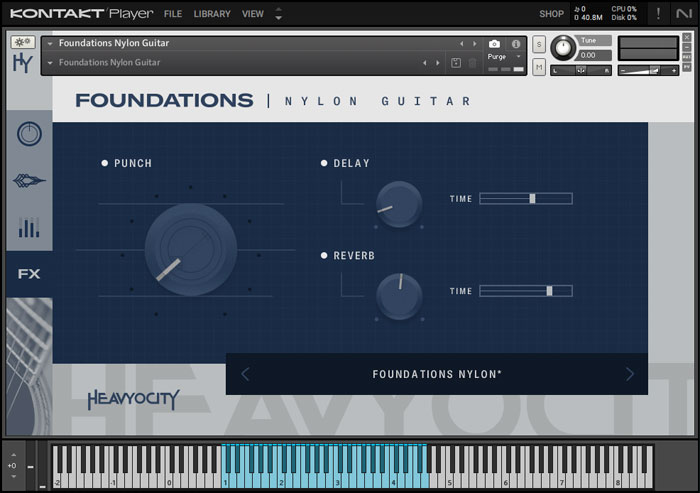Screen dimensions: 700x493
Task: Click the Native Instruments logo
Action: pyautogui.click(x=683, y=14)
